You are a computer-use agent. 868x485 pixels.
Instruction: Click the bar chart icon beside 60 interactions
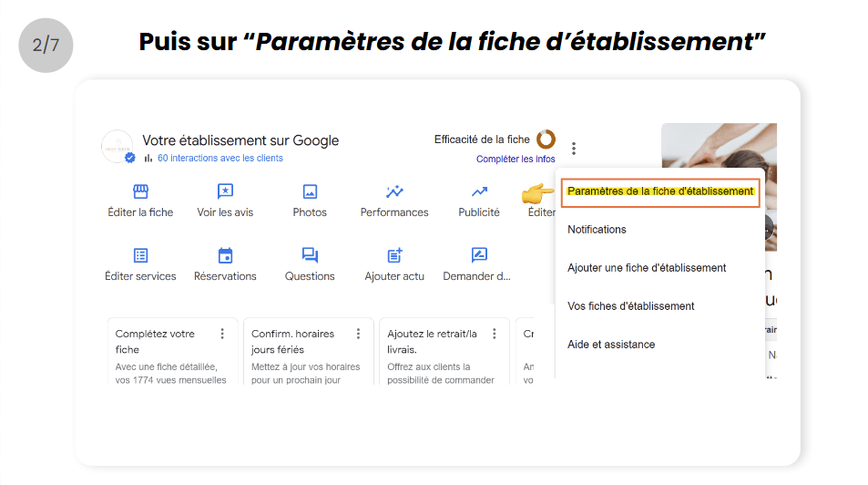point(148,158)
